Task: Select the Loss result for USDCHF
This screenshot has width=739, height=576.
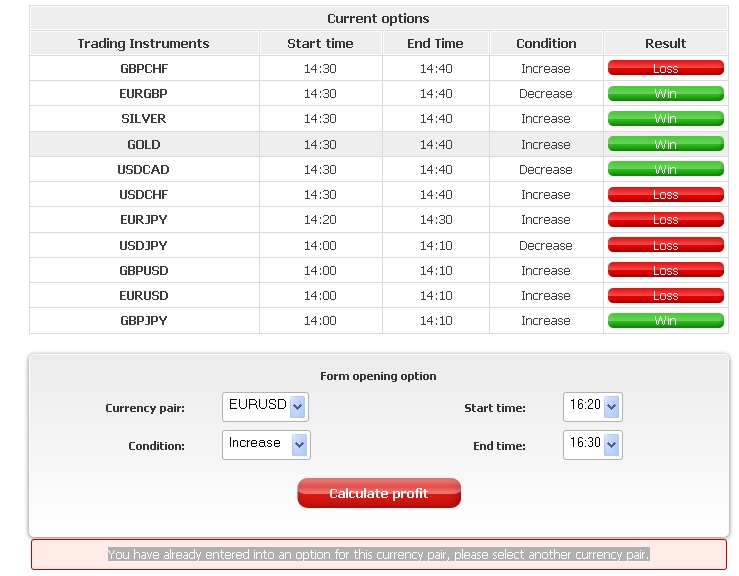Action: pyautogui.click(x=665, y=195)
